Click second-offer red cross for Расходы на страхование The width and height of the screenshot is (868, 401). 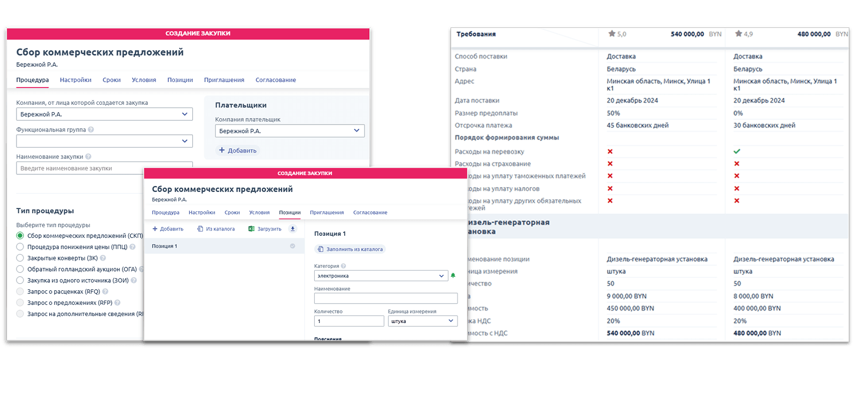[x=737, y=164]
